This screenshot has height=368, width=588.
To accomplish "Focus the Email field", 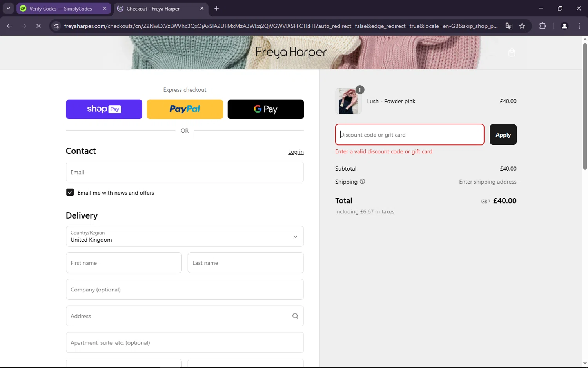I will pos(185,172).
